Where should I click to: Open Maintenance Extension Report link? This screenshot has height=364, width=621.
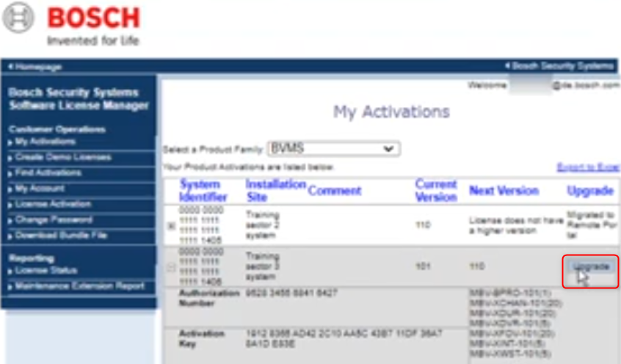click(79, 286)
